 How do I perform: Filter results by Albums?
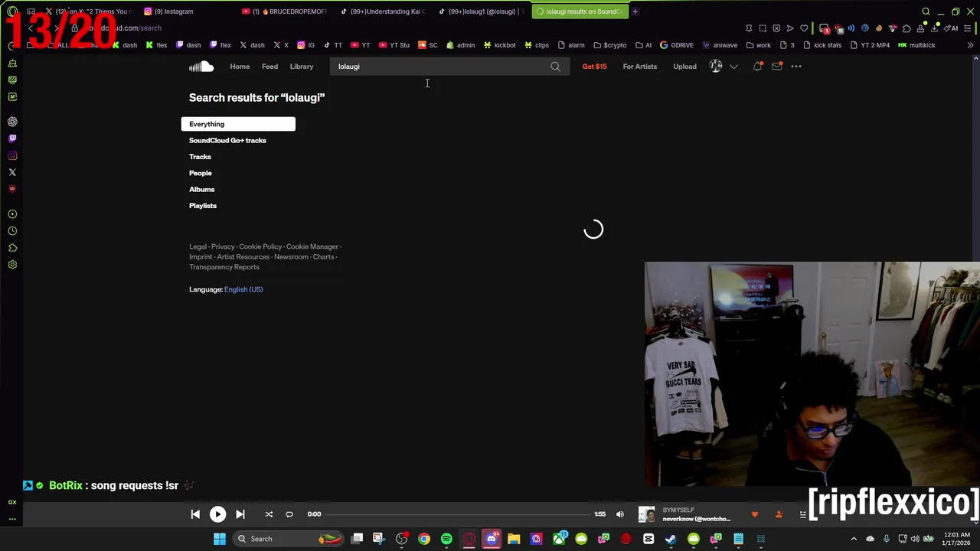202,189
